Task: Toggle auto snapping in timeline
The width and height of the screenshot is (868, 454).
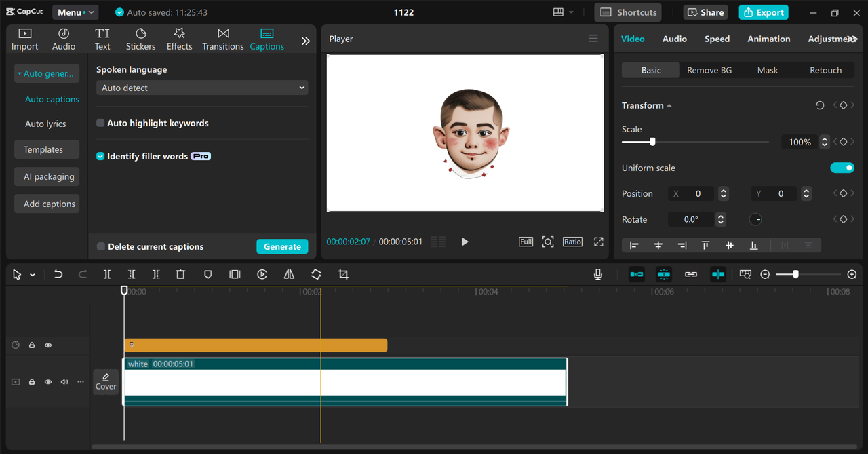Action: pyautogui.click(x=664, y=274)
